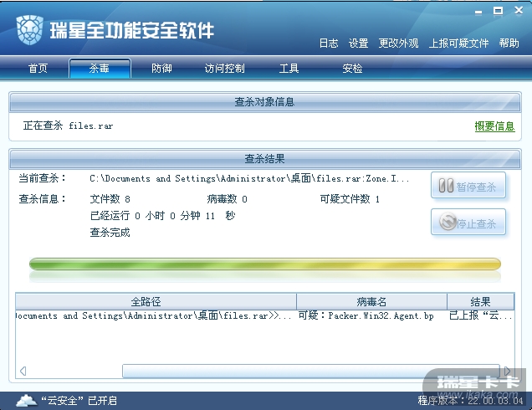Click the stop icon on 停止查杀 button
The height and width of the screenshot is (410, 532).
click(448, 221)
